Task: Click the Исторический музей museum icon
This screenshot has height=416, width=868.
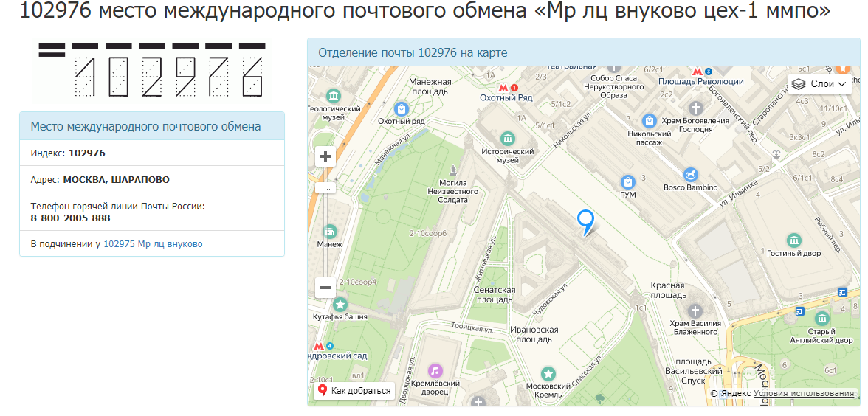Action: (x=507, y=139)
